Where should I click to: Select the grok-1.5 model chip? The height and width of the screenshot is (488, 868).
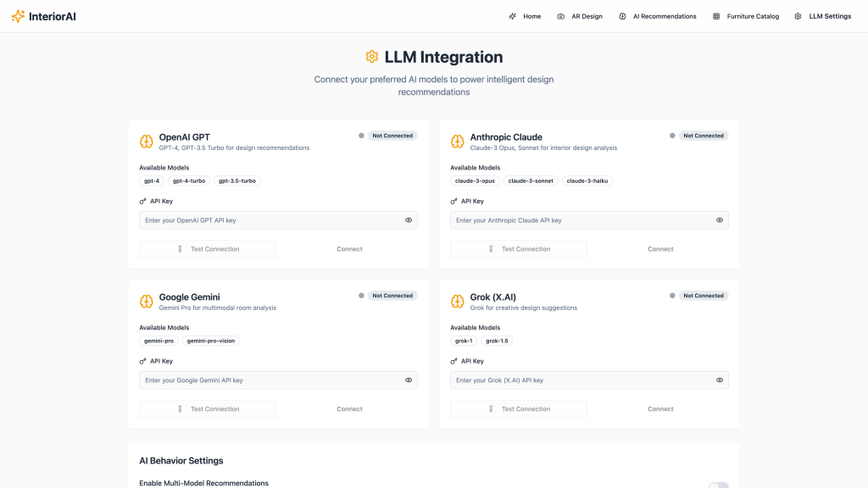point(497,341)
